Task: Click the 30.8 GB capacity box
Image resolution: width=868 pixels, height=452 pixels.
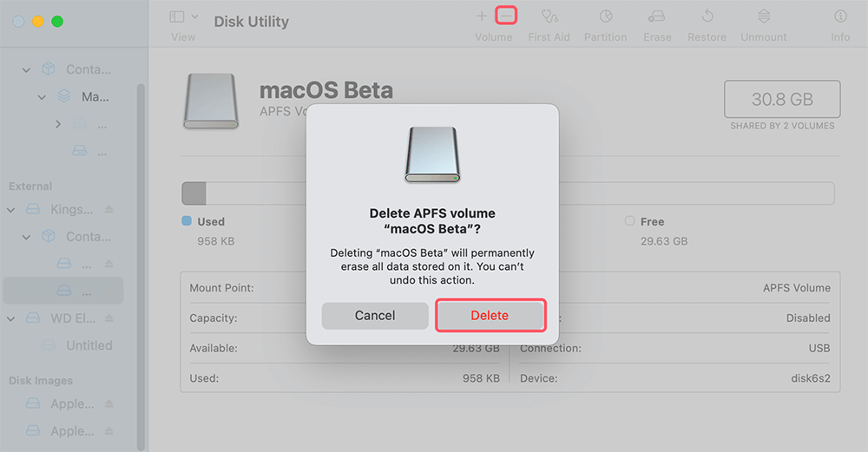Action: pos(782,99)
